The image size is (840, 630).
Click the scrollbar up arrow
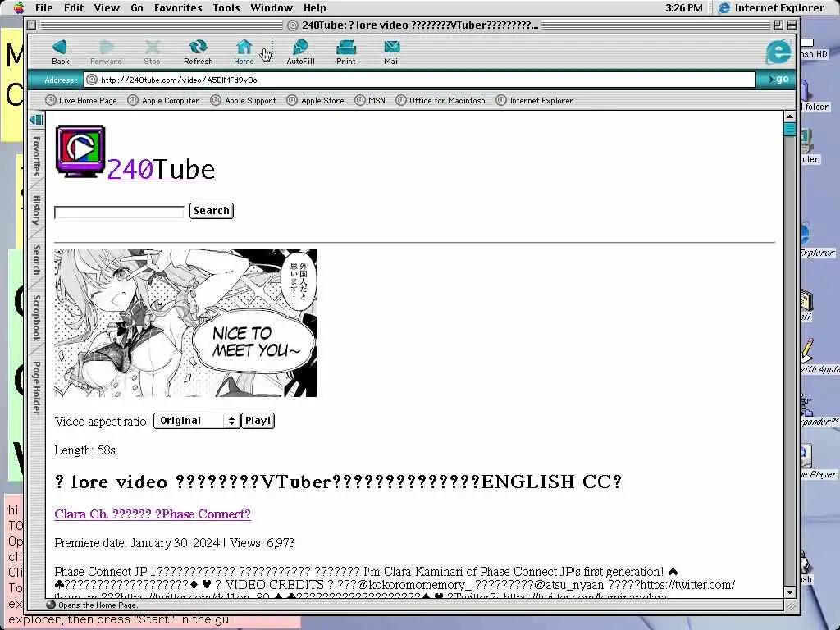pos(790,116)
